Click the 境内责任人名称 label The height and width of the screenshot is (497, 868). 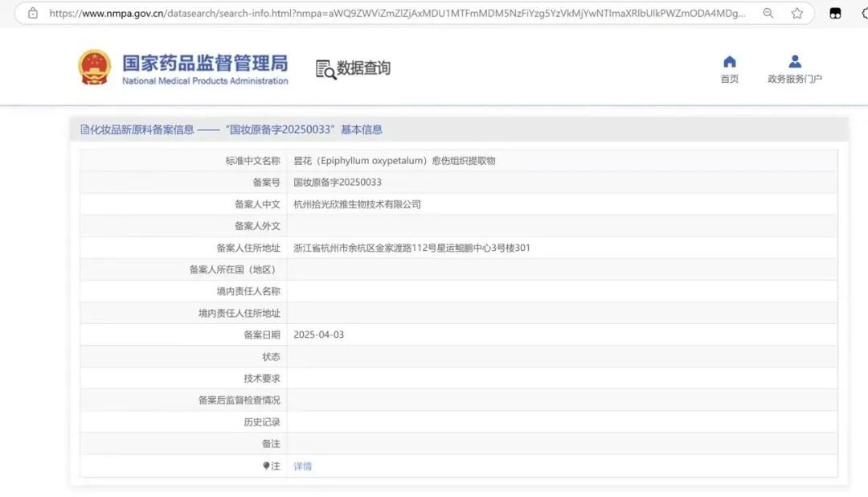click(248, 291)
